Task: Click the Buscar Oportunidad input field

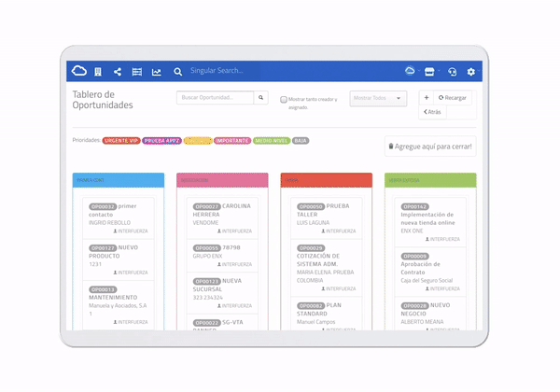Action: click(215, 97)
